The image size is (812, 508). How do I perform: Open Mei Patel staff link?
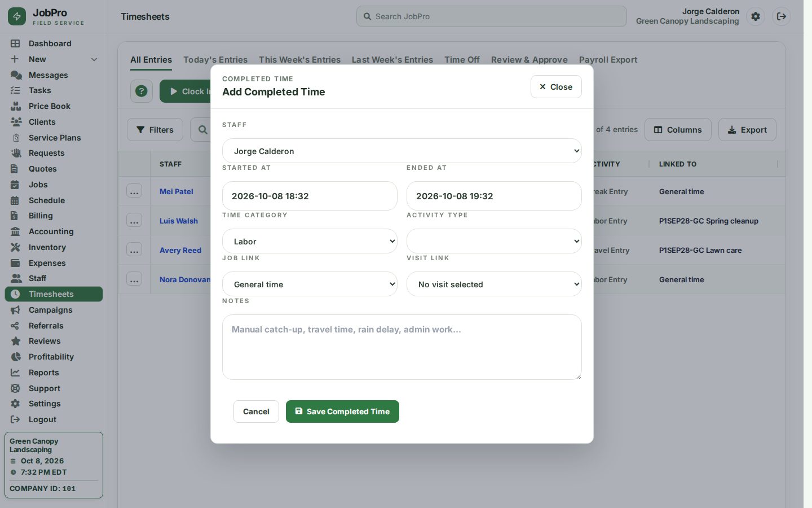176,191
